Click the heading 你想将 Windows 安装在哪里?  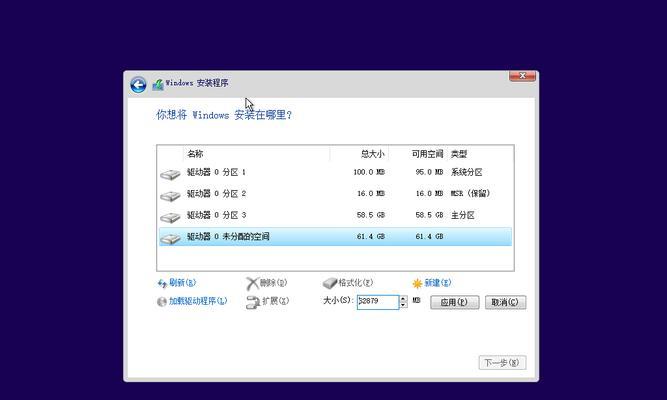tap(224, 115)
